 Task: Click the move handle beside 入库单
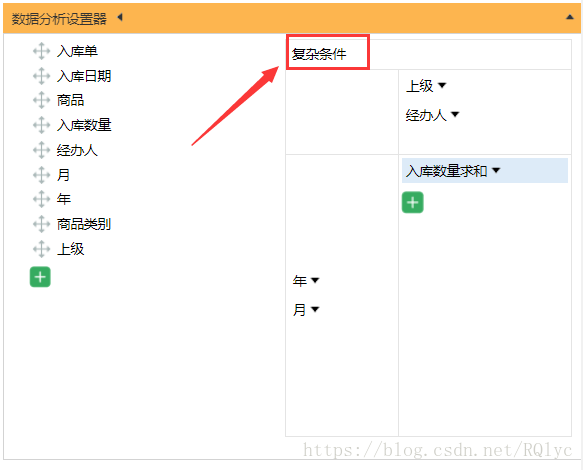[x=41, y=51]
